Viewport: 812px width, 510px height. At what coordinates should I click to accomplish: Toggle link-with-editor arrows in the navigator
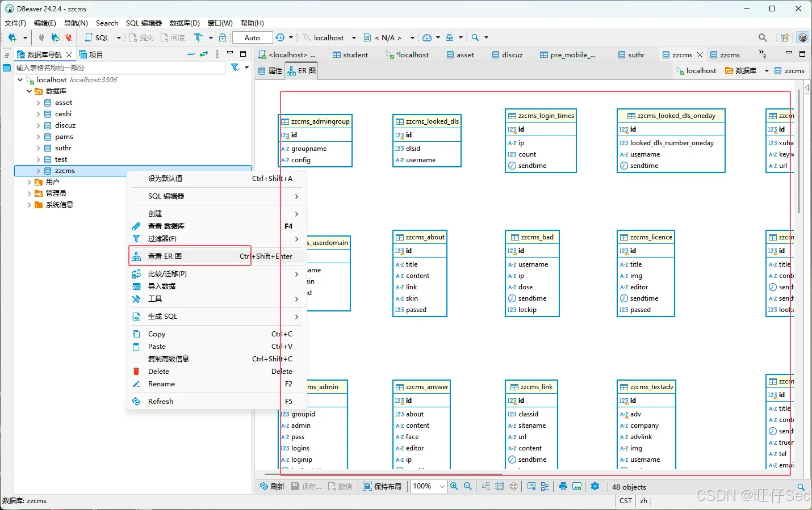tap(204, 54)
